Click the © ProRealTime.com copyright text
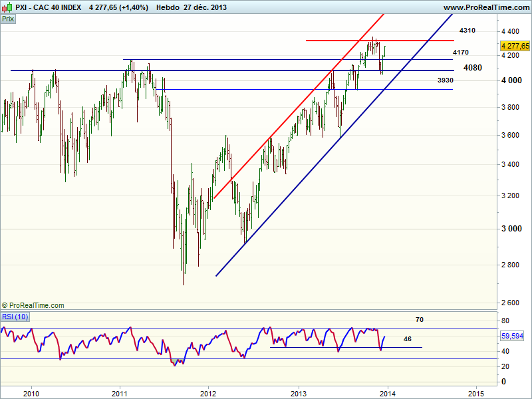Viewport: 532px width, 399px height. tap(33, 305)
